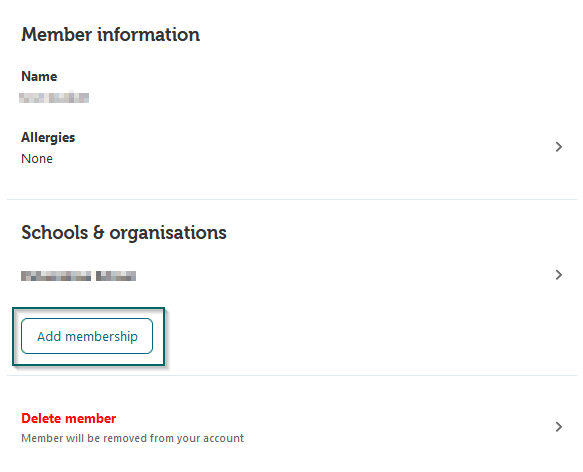Select the blurred member name under Name
Screen dimensions: 583x472
(54, 97)
